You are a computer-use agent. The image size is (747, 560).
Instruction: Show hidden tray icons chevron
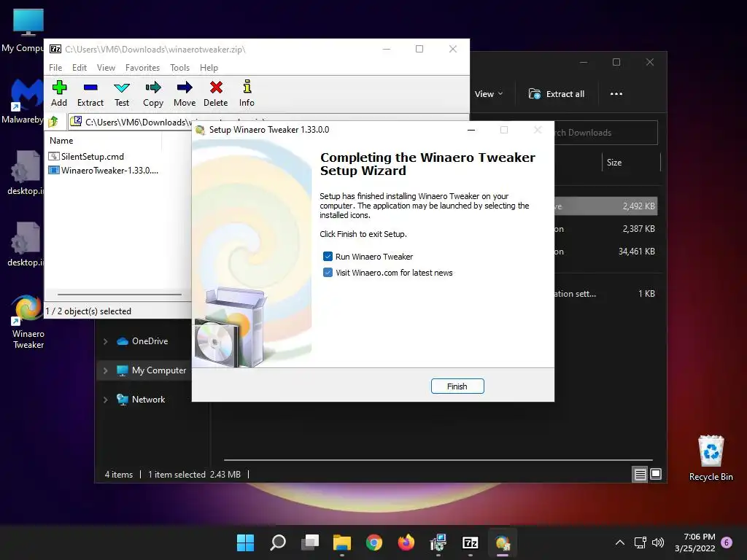coord(620,542)
